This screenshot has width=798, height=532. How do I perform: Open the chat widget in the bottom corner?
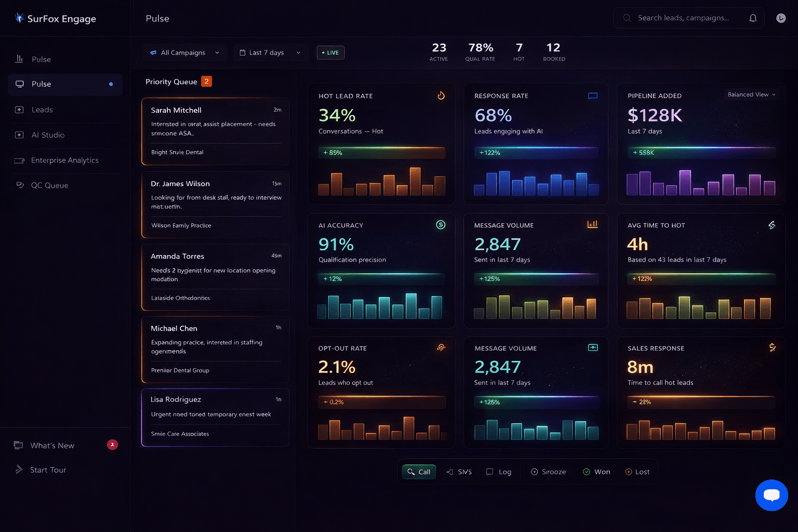pos(772,495)
